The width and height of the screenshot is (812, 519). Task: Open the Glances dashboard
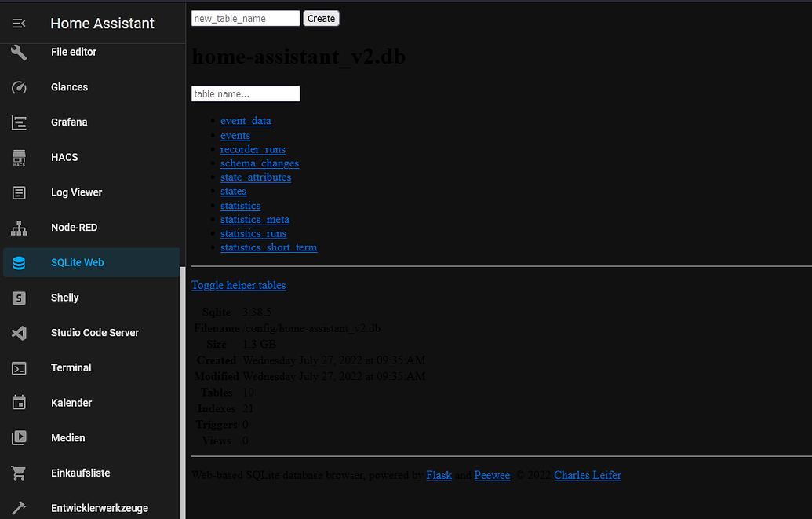tap(68, 87)
